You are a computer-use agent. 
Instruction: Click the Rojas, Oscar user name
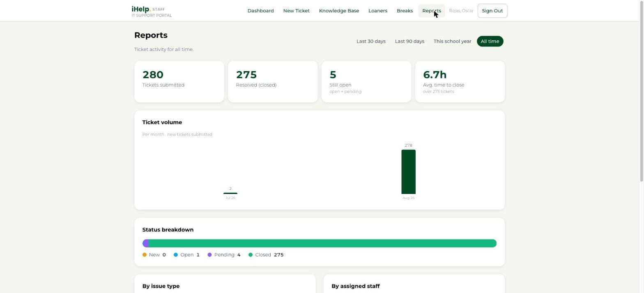point(461,11)
